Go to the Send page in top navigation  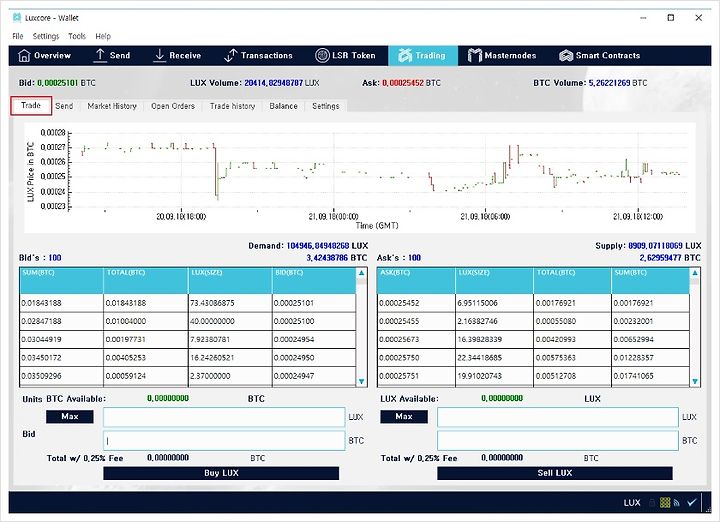click(x=112, y=56)
